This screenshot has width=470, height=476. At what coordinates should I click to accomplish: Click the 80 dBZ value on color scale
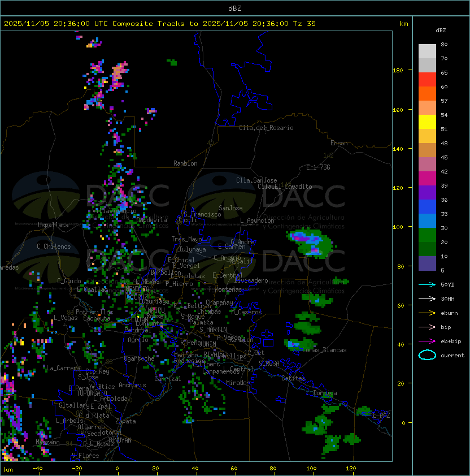click(444, 44)
